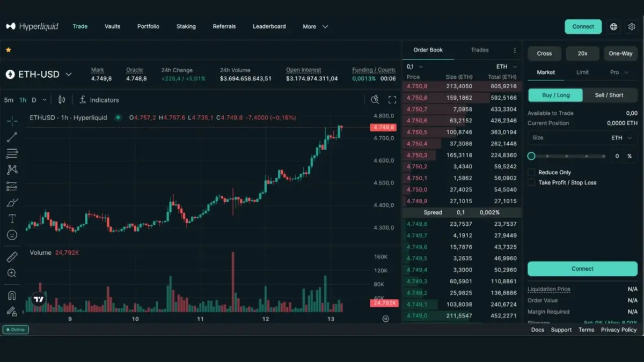Open the More navigation dropdown
644x362 pixels.
coord(315,27)
